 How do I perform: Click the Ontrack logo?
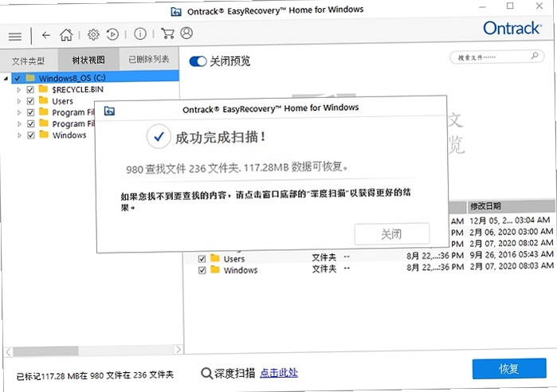pos(512,28)
